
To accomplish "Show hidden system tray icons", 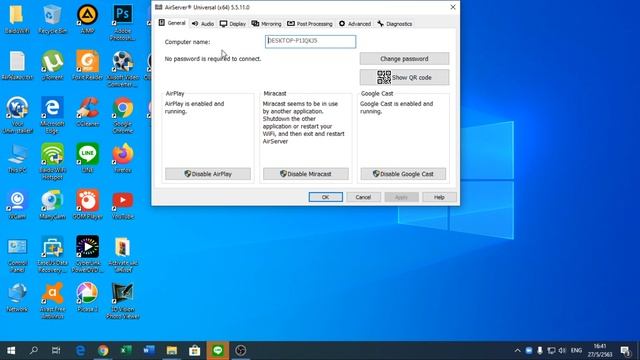I will coord(518,350).
